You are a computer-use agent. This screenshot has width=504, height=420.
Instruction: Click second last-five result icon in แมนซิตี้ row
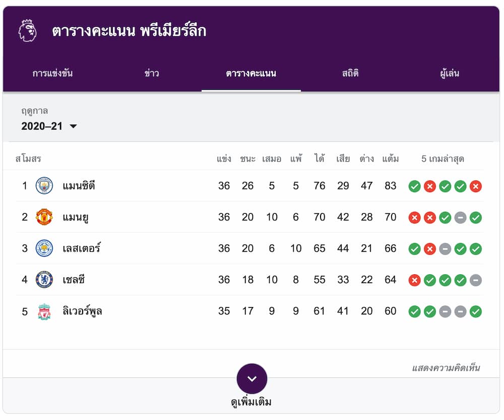click(x=430, y=186)
